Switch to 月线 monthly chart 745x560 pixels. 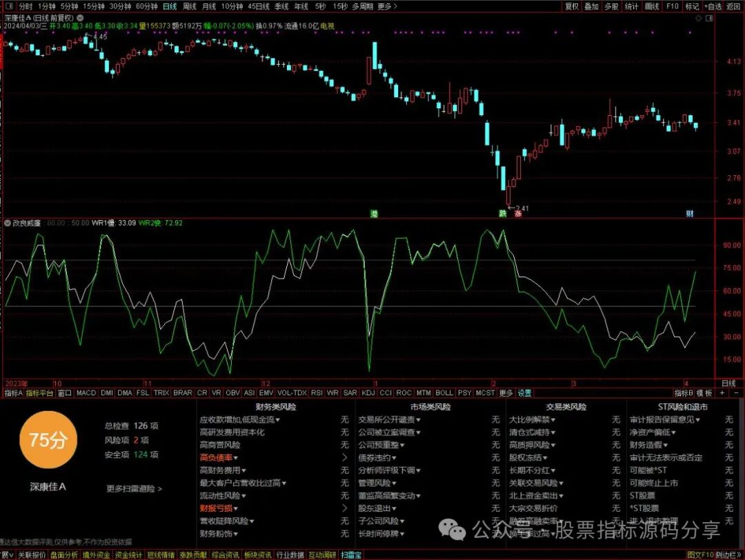click(x=209, y=6)
